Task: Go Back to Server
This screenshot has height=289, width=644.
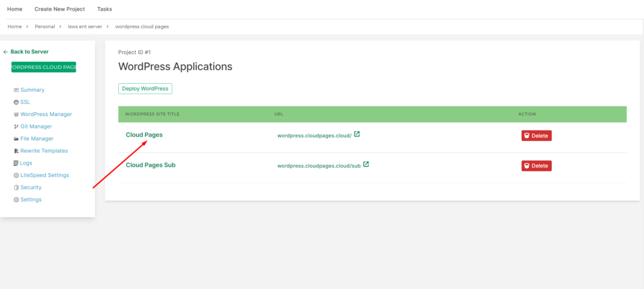Action: (x=29, y=52)
